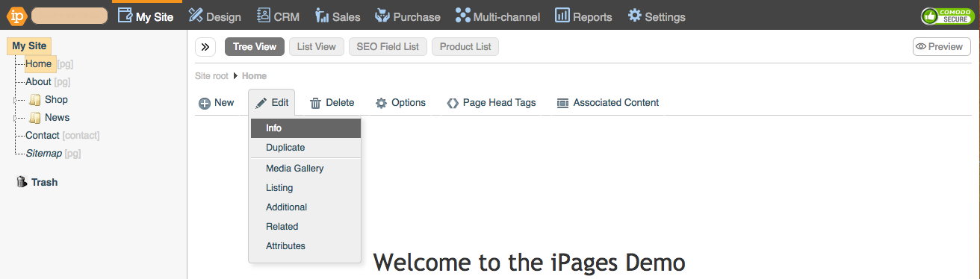Click the Welcome to the iPages Demo heading

(x=529, y=263)
